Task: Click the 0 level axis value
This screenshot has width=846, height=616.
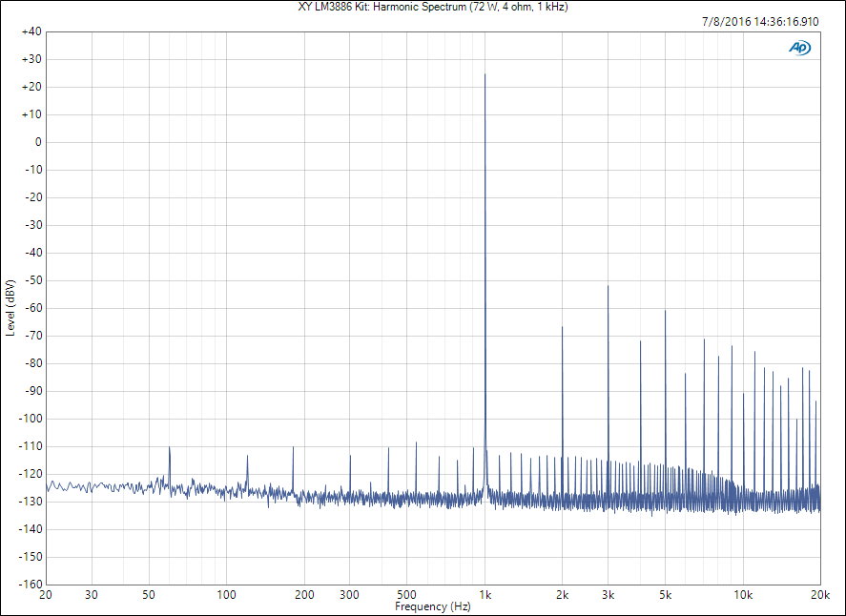Action: pos(38,142)
